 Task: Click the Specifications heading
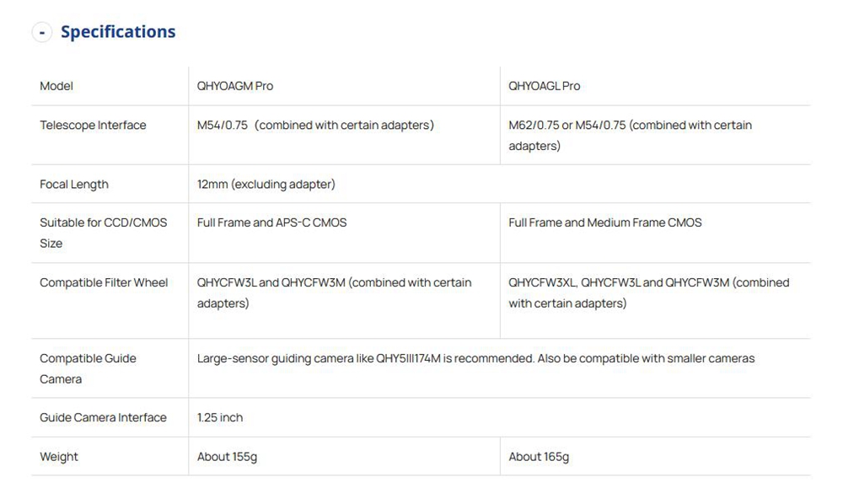[118, 32]
